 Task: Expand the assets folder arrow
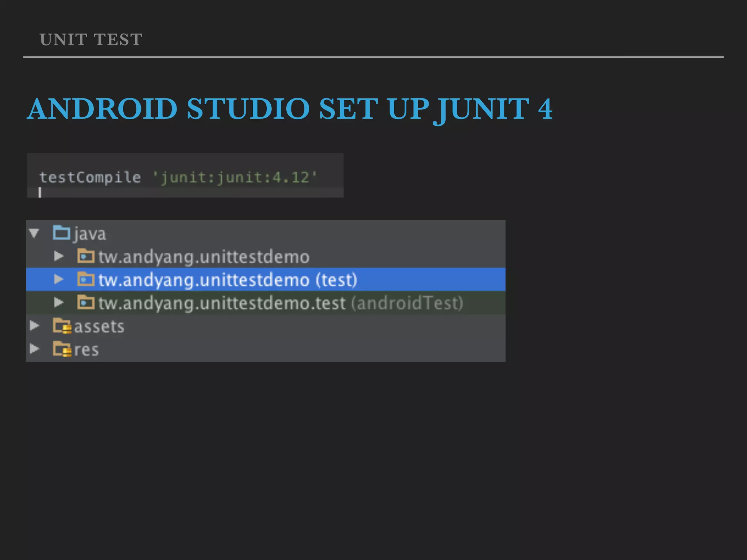(x=34, y=326)
